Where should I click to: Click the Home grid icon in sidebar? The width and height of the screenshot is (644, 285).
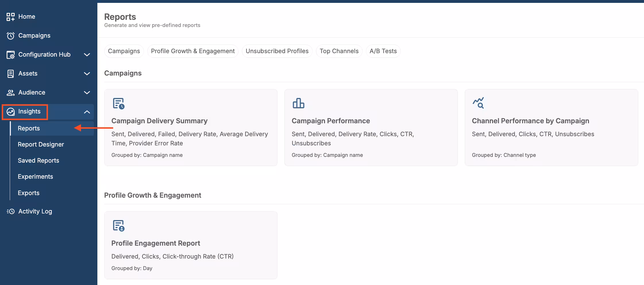coord(11,17)
